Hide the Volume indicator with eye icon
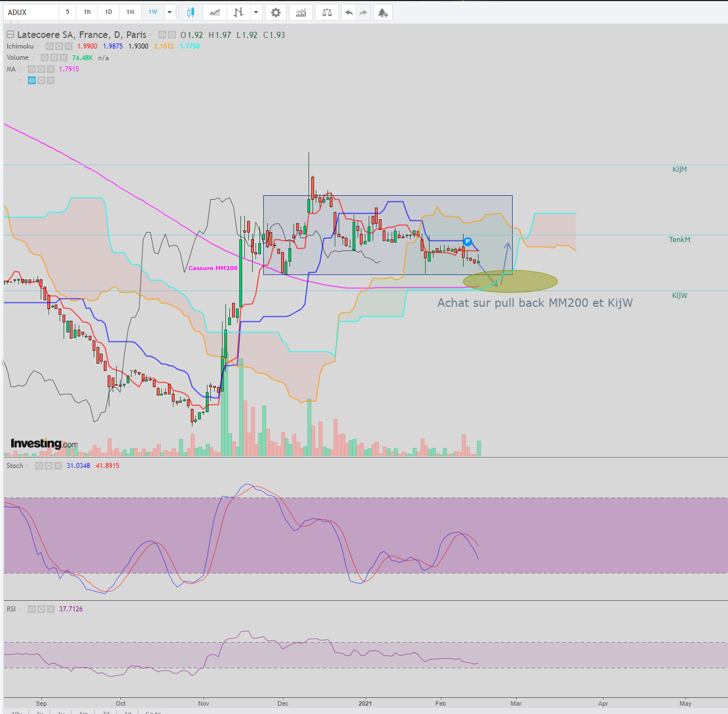This screenshot has height=714, width=728. coord(45,57)
